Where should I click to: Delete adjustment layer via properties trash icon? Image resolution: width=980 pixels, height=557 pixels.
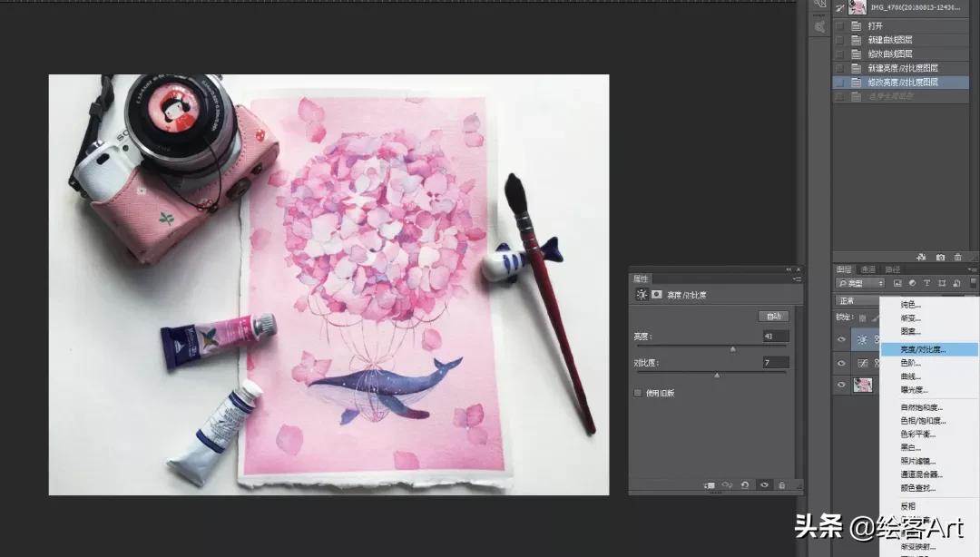(782, 485)
